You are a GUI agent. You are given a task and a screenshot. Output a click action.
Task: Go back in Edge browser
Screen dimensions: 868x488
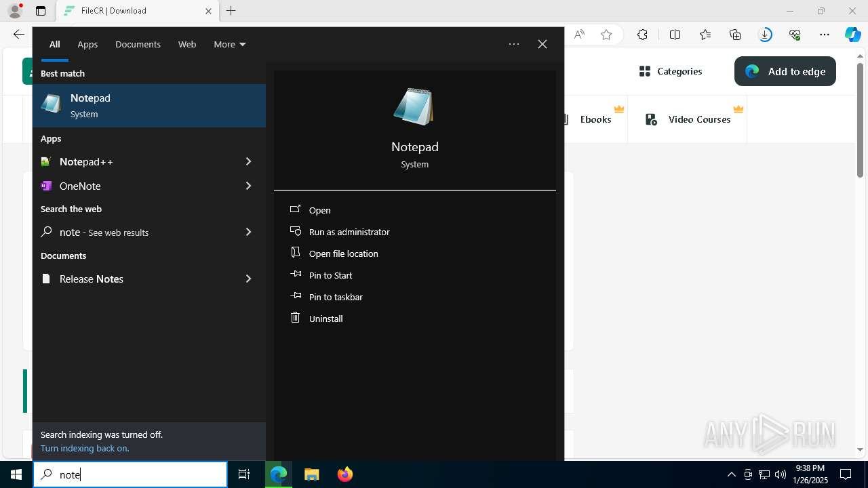(18, 34)
